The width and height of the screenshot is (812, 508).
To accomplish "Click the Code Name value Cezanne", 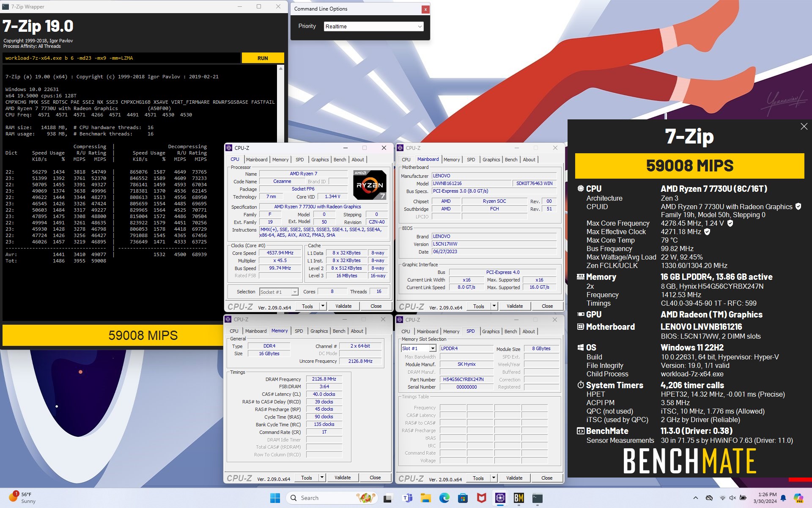I will pos(282,181).
